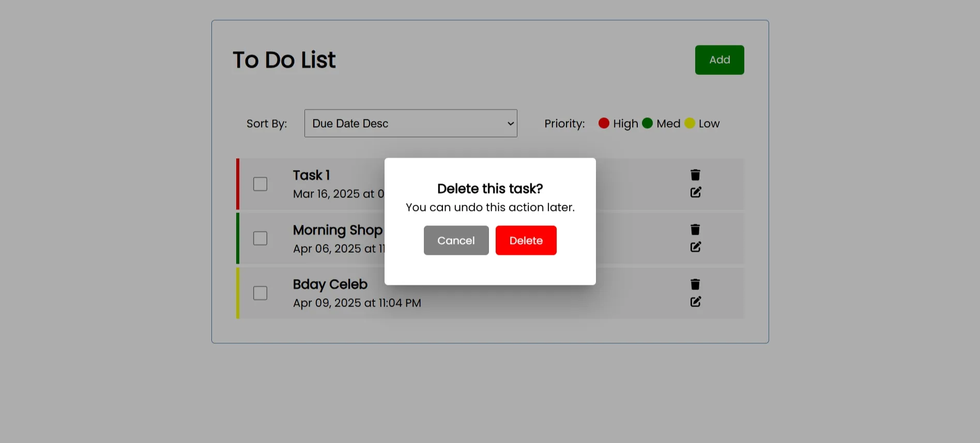Edit the Bday Celeb task with pencil icon
The width and height of the screenshot is (980, 443).
696,302
